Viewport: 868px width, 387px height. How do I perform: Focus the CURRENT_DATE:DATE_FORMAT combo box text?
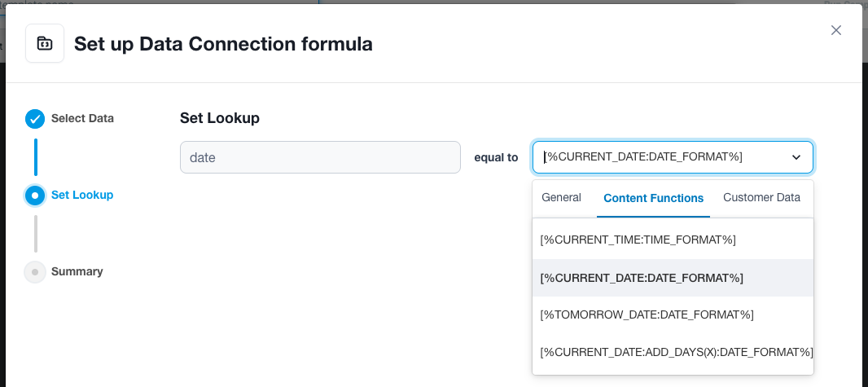[x=642, y=157]
